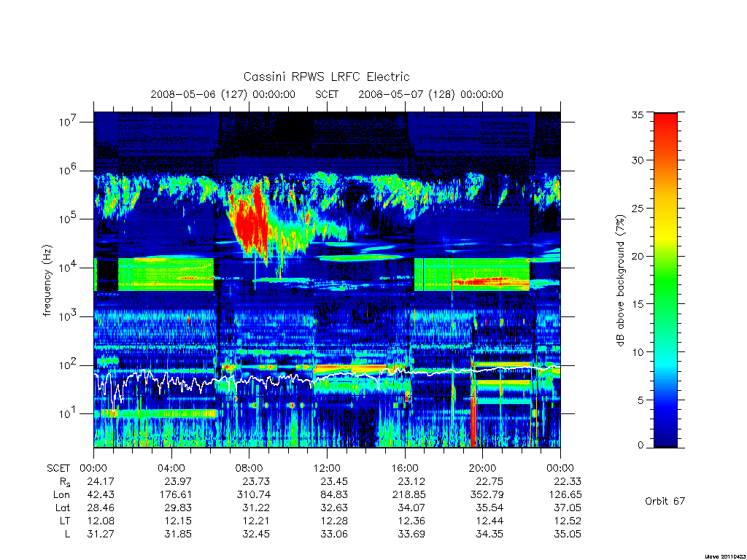Click the 'dB above background (7%)' label
Image resolution: width=747 pixels, height=560 pixels.
click(x=620, y=281)
